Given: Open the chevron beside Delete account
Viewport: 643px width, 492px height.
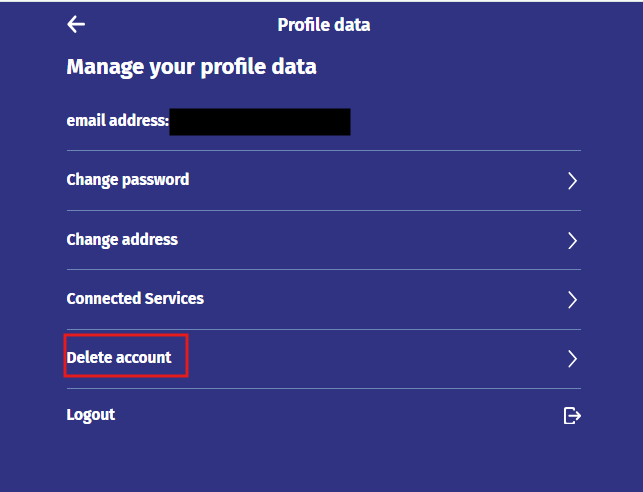Looking at the screenshot, I should click(x=572, y=359).
